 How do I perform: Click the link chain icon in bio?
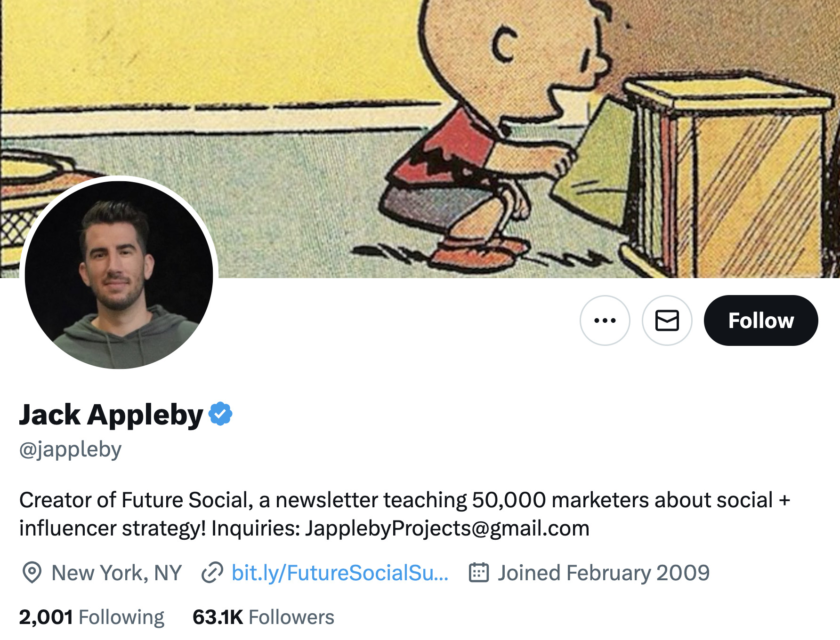click(x=213, y=572)
